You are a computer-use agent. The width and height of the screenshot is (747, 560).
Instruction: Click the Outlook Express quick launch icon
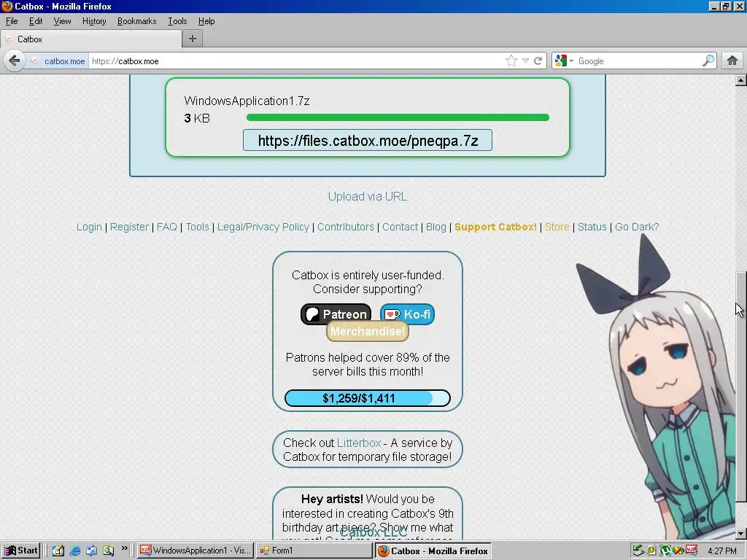click(x=91, y=551)
